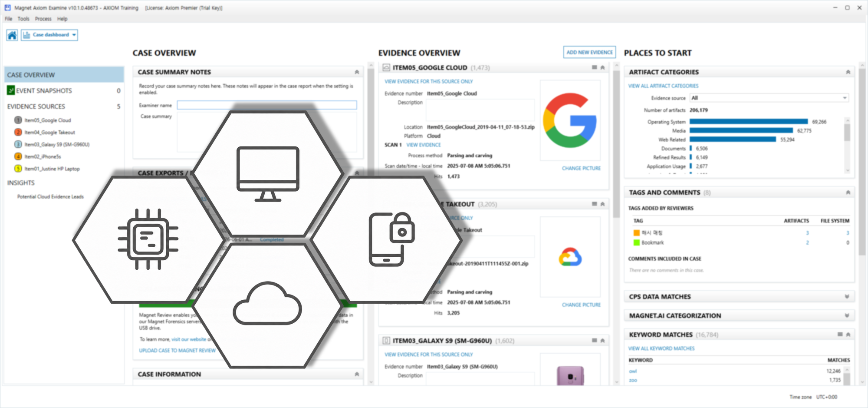Screen dimensions: 868x408
Task: Click the yellow number 5 source icon
Action: point(18,169)
